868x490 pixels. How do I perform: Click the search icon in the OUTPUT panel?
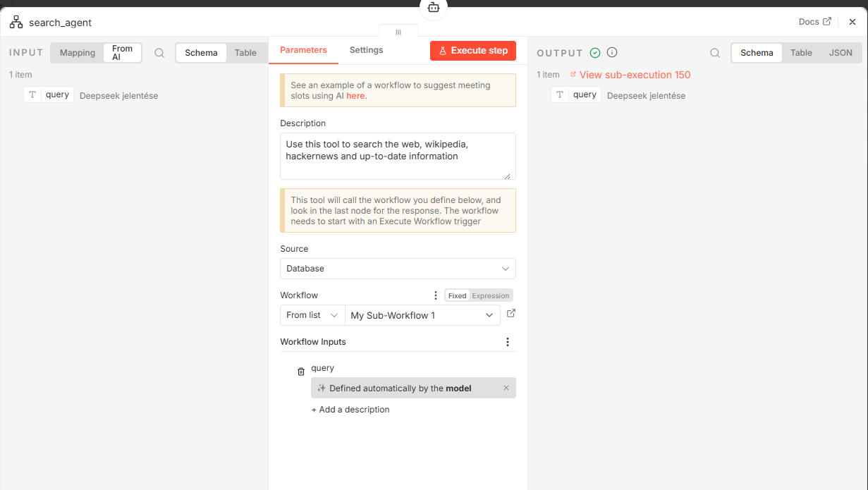tap(715, 53)
